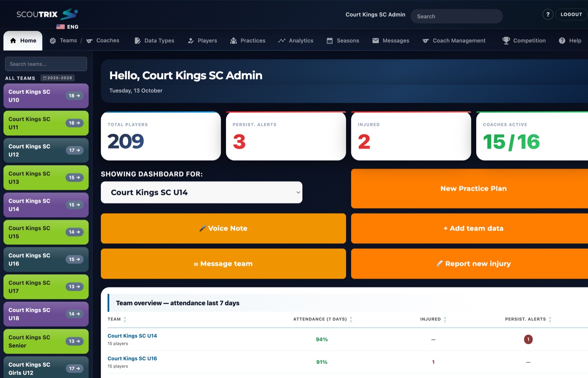Click the top Search field
Image resolution: width=588 pixels, height=378 pixels.
[456, 16]
